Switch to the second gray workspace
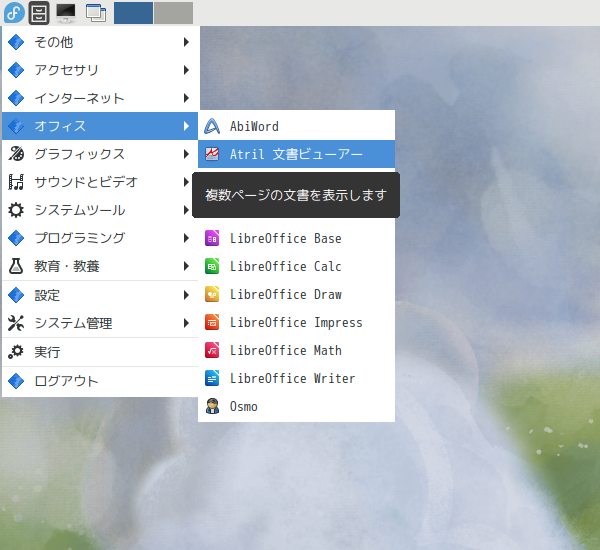The width and height of the screenshot is (600, 550). click(173, 13)
